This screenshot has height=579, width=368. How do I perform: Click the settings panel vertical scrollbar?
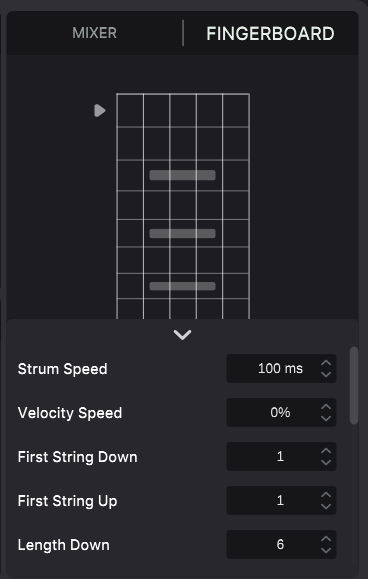click(x=354, y=386)
